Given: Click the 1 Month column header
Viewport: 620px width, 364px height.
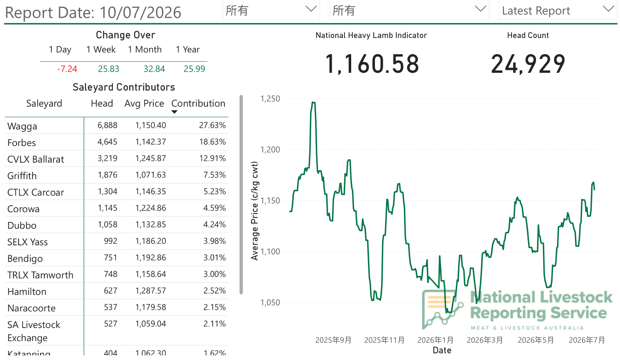Looking at the screenshot, I should click(x=145, y=49).
